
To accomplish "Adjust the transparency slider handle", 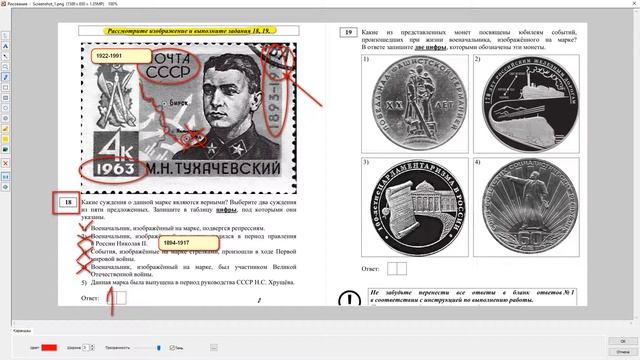I will [159, 348].
